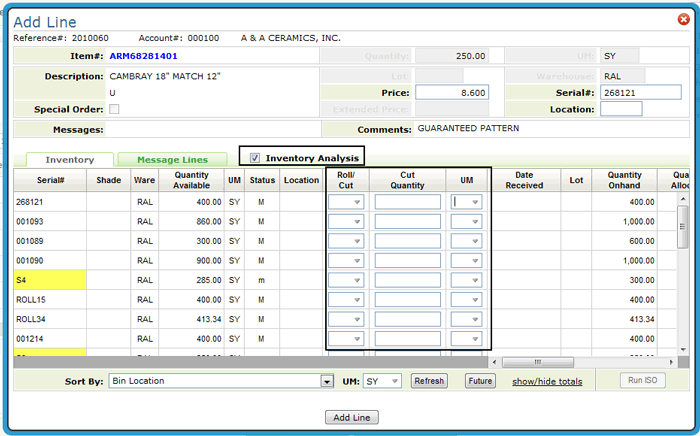This screenshot has width=700, height=436.
Task: Click the Future button
Action: pyautogui.click(x=480, y=381)
